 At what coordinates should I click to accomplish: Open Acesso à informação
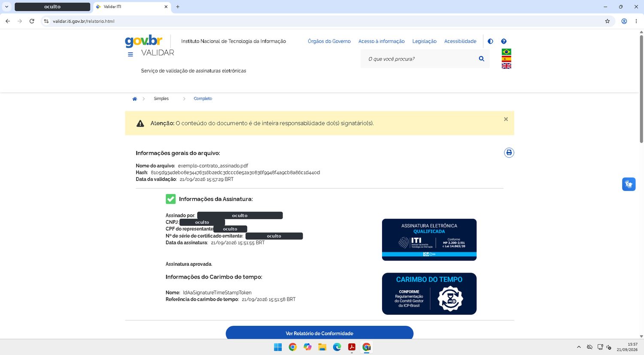tap(382, 41)
